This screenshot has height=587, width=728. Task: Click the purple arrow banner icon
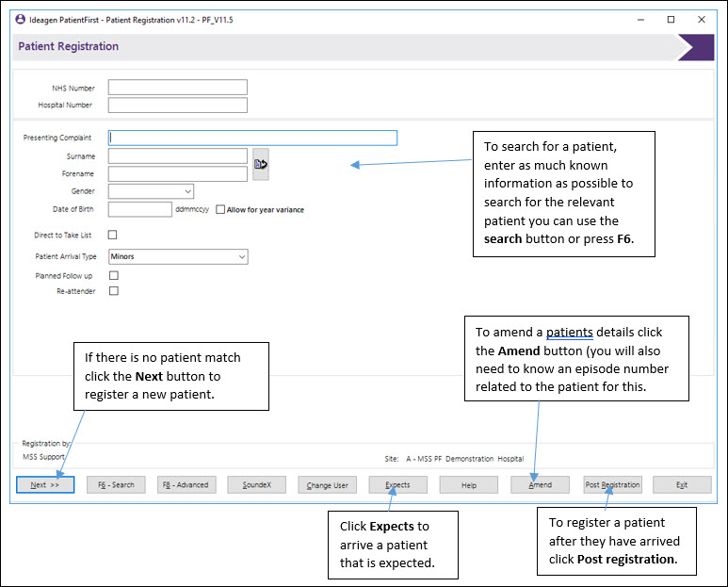coord(695,47)
